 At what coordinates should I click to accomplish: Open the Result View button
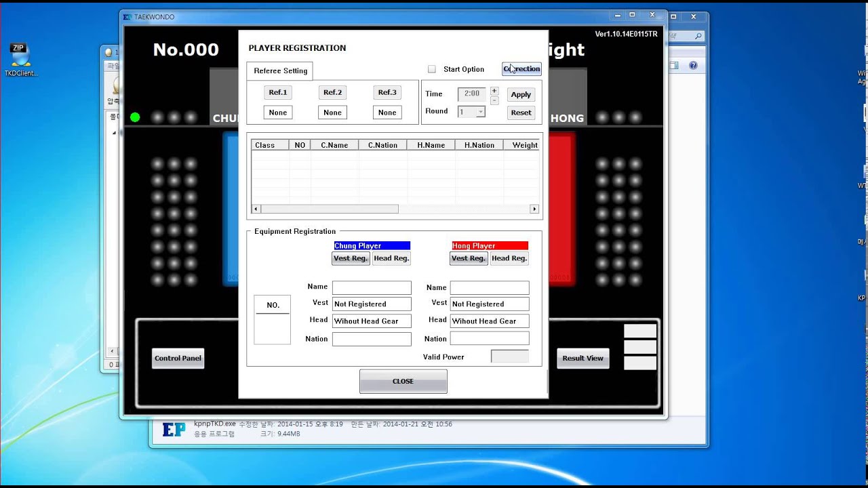[x=583, y=359]
